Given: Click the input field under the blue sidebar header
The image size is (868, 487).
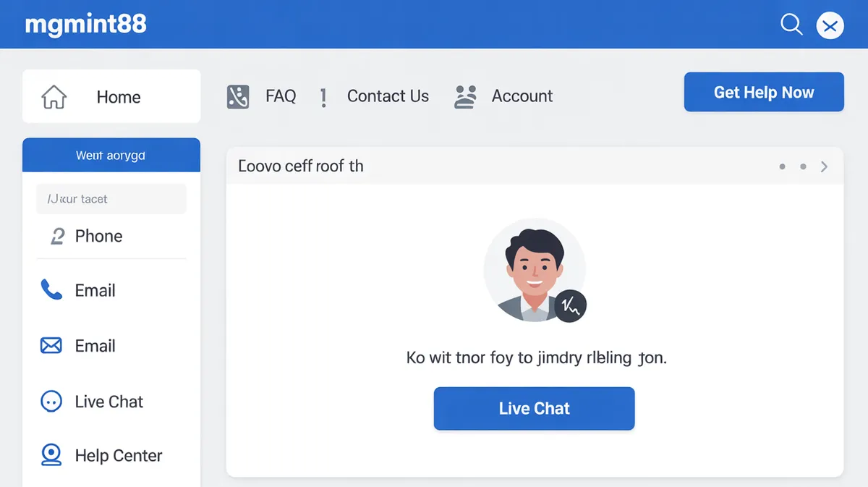Looking at the screenshot, I should point(111,199).
